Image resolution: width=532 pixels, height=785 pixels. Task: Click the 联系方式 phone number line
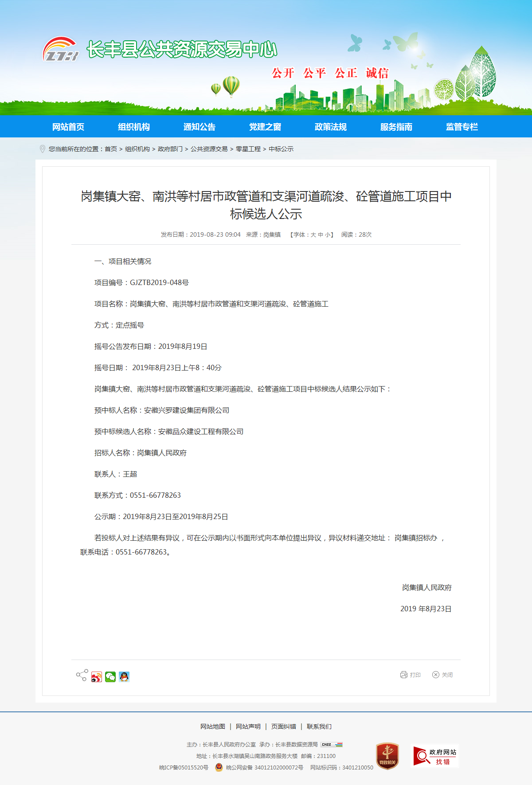click(137, 496)
